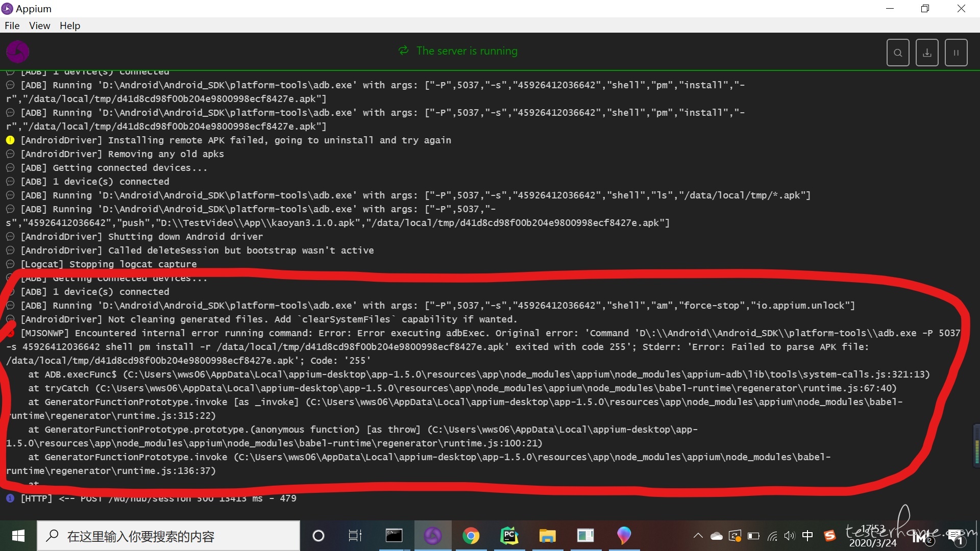The height and width of the screenshot is (551, 980).
Task: Click the green window app icon on taskbar
Action: point(586,536)
